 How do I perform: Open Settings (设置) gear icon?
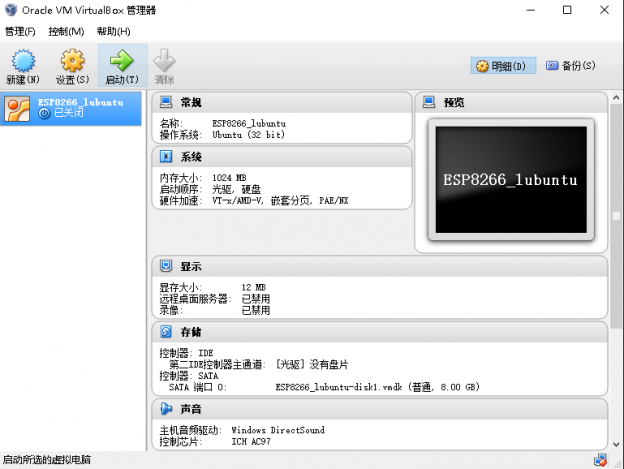(72, 60)
